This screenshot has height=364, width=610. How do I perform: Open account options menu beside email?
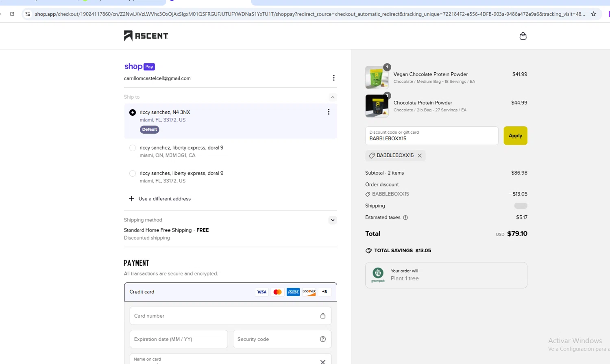(x=333, y=78)
